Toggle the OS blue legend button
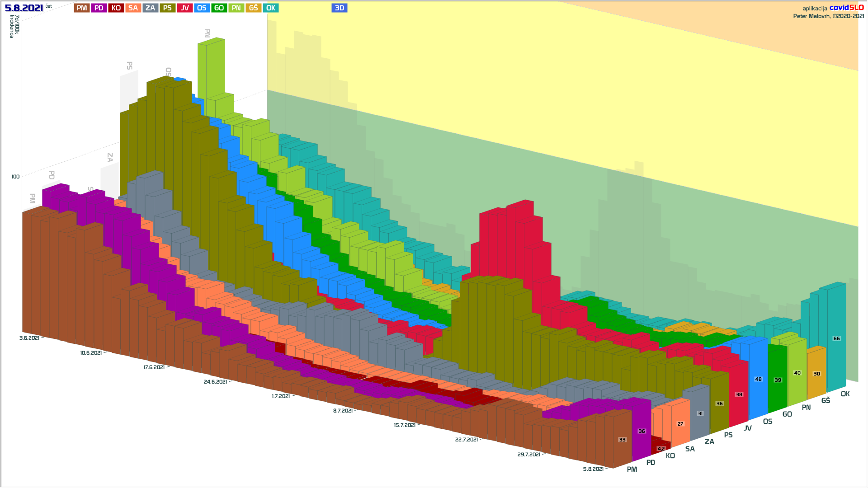The width and height of the screenshot is (868, 488). click(x=202, y=8)
